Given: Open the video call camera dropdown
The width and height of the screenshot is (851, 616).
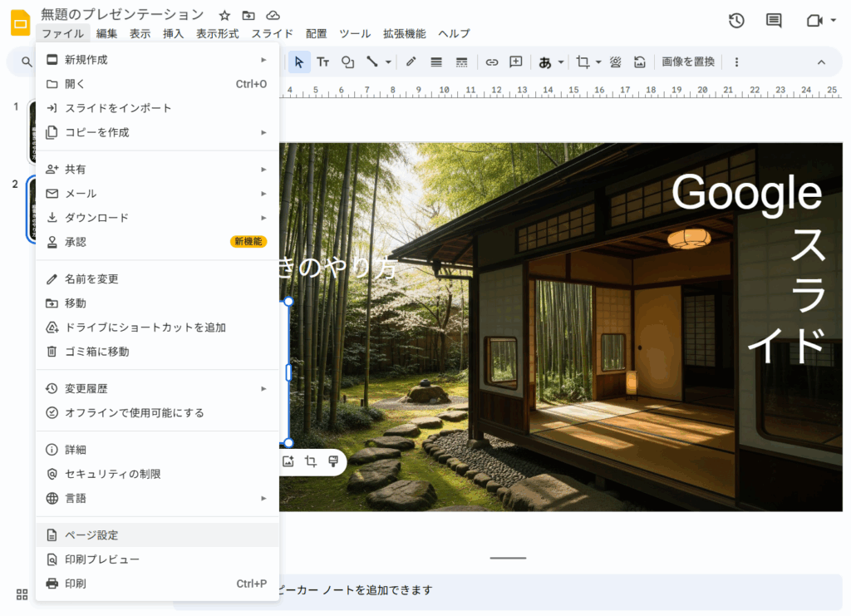Looking at the screenshot, I should tap(833, 21).
